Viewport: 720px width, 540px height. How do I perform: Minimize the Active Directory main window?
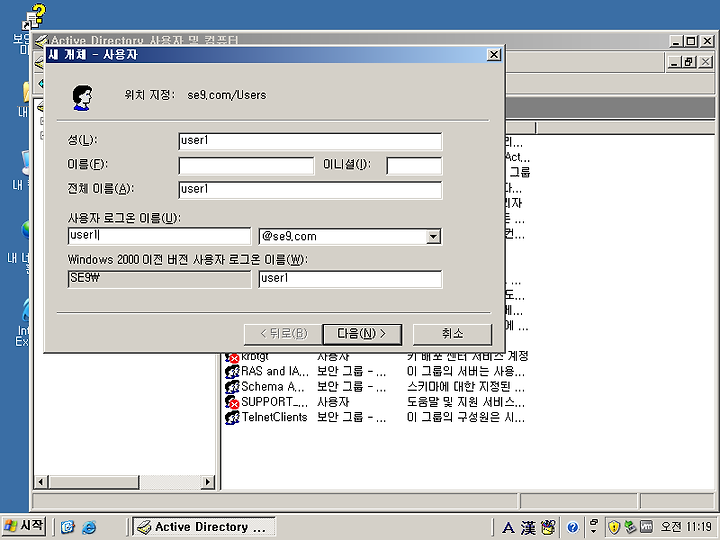click(676, 41)
